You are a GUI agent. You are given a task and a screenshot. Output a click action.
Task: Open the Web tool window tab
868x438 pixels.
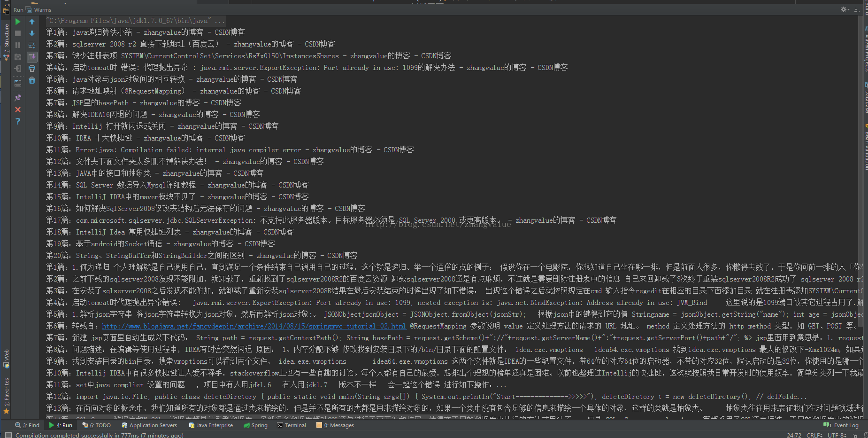pos(6,358)
